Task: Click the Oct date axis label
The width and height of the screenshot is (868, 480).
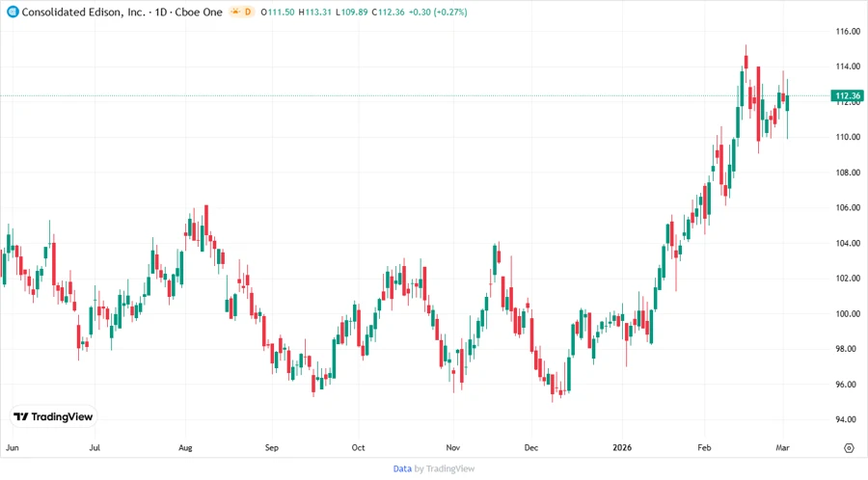Action: [358, 447]
